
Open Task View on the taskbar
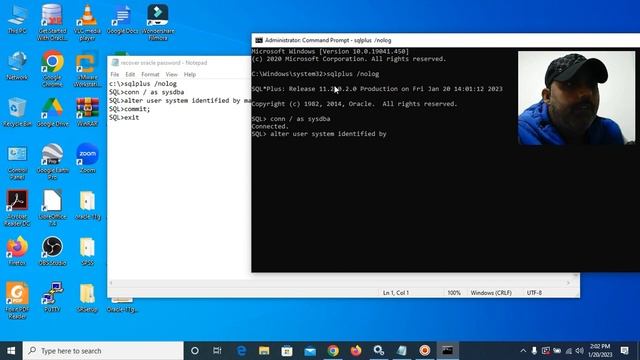click(217, 351)
